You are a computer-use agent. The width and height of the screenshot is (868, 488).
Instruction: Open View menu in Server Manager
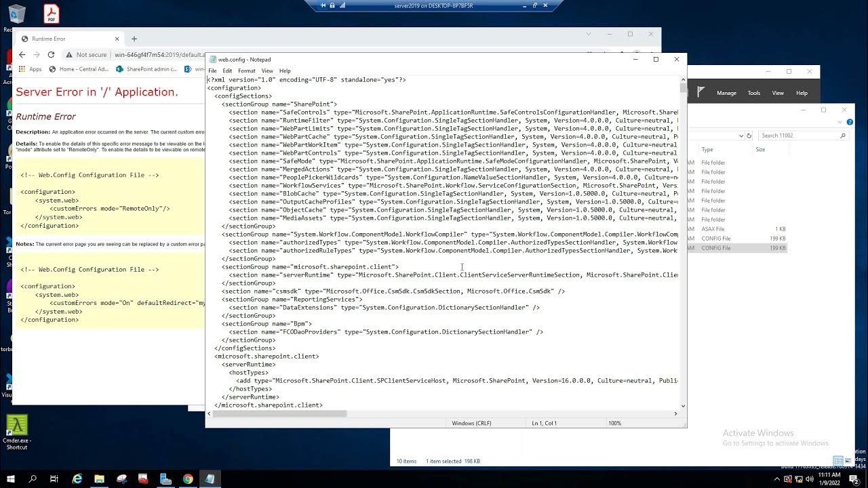click(x=778, y=93)
